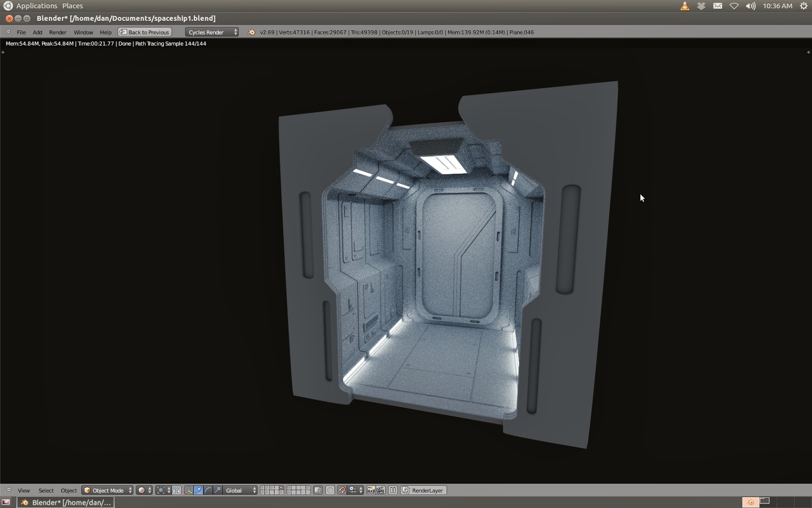The width and height of the screenshot is (812, 508).
Task: Open the Global transform orientation dropdown
Action: coord(236,490)
